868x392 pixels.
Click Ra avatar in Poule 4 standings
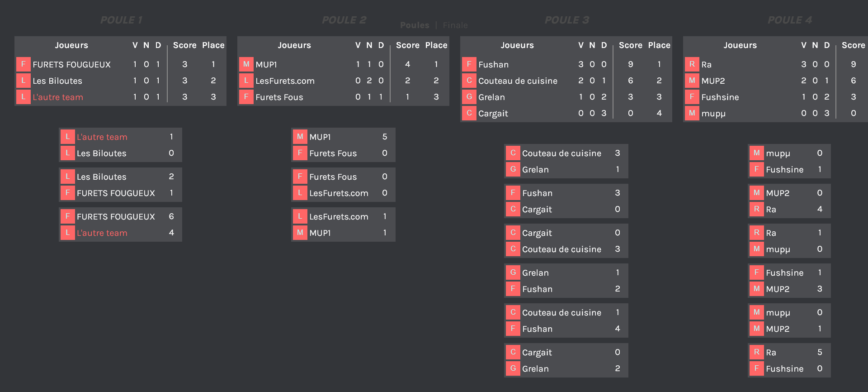692,64
